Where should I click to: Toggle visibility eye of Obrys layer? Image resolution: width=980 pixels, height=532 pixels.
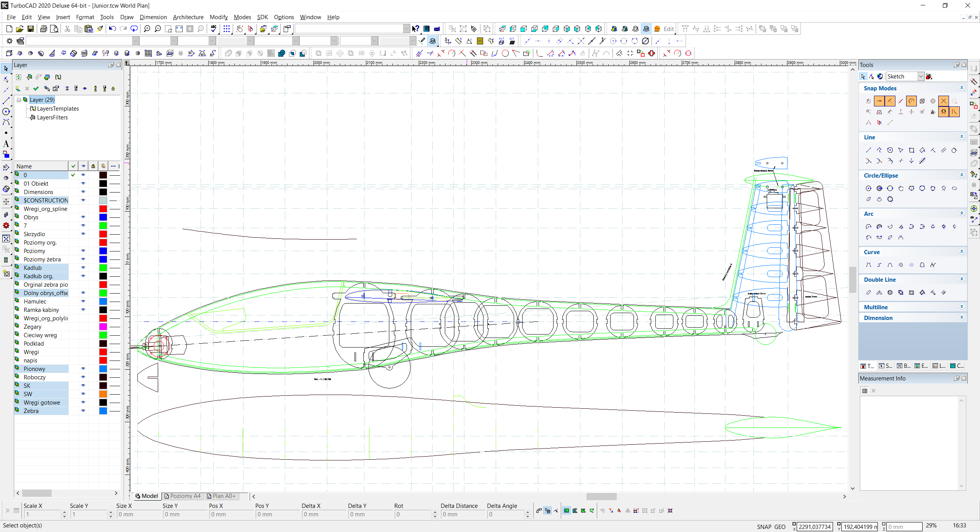pos(83,217)
